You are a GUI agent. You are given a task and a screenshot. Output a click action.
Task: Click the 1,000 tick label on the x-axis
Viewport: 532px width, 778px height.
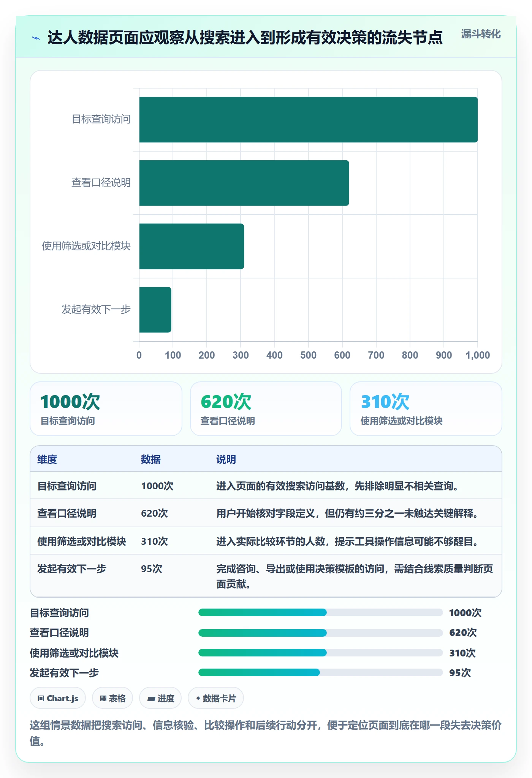[478, 355]
